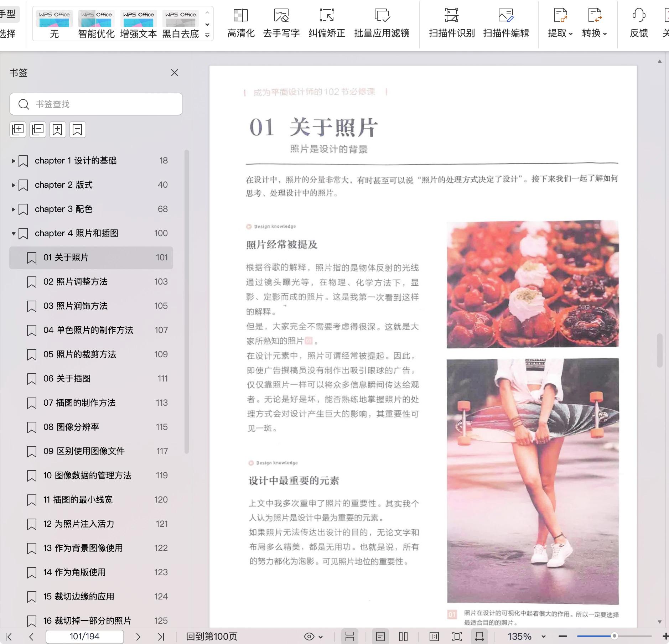Image resolution: width=669 pixels, height=644 pixels.
Task: Open bookmark 05 照片的裁剪方法
Action: [80, 354]
